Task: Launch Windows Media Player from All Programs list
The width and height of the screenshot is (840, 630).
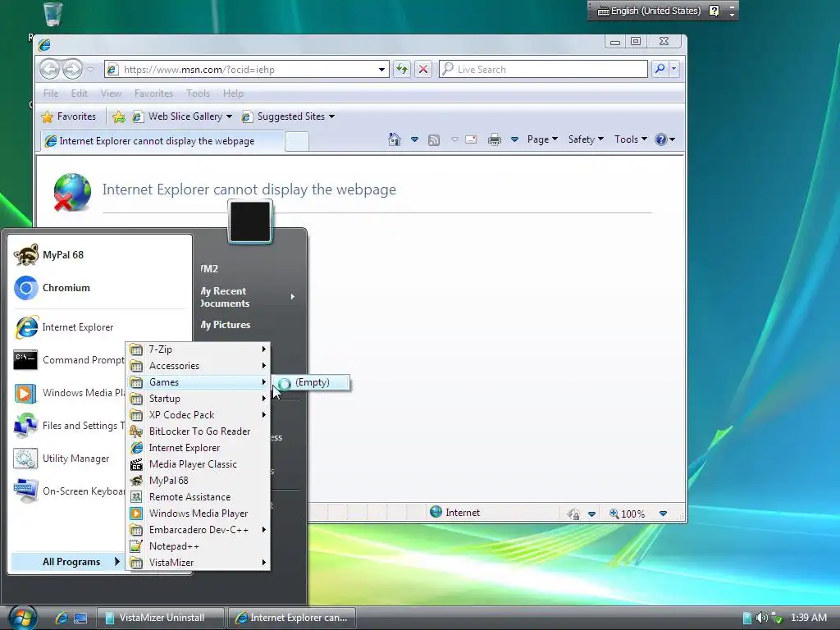Action: click(198, 514)
